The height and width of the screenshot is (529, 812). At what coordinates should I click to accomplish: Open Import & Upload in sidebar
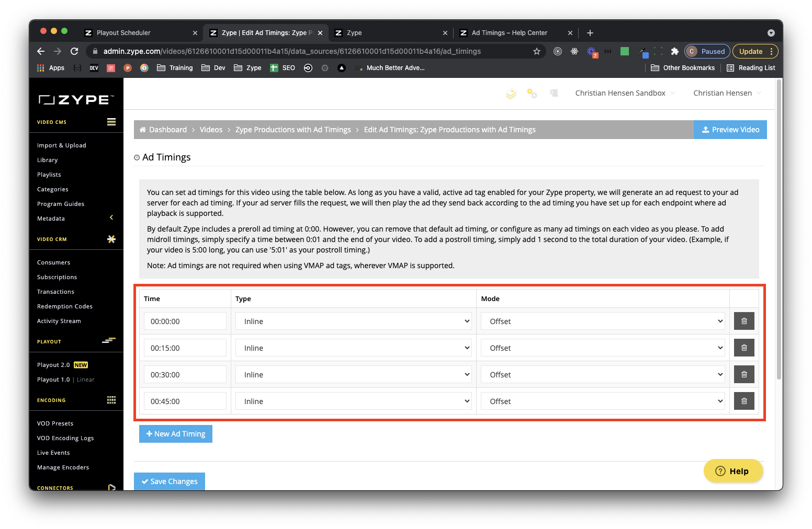pyautogui.click(x=62, y=145)
